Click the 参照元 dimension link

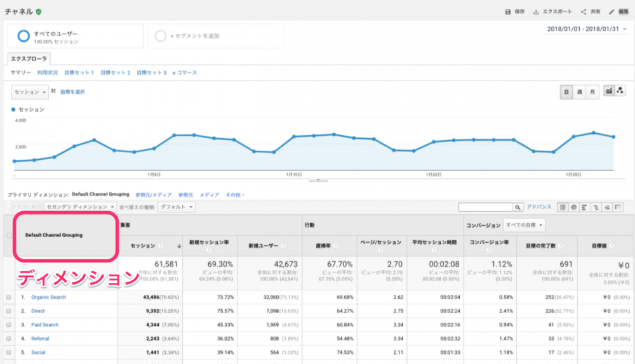tap(185, 195)
